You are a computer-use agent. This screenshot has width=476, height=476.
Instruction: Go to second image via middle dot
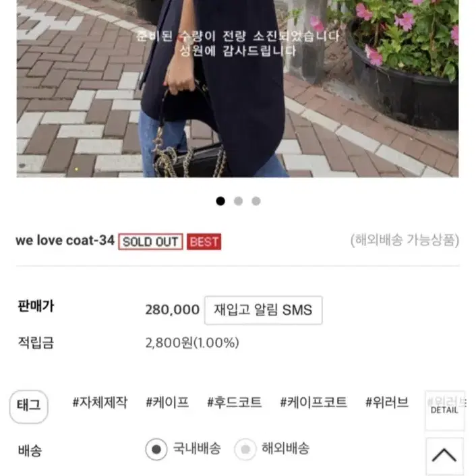238,201
